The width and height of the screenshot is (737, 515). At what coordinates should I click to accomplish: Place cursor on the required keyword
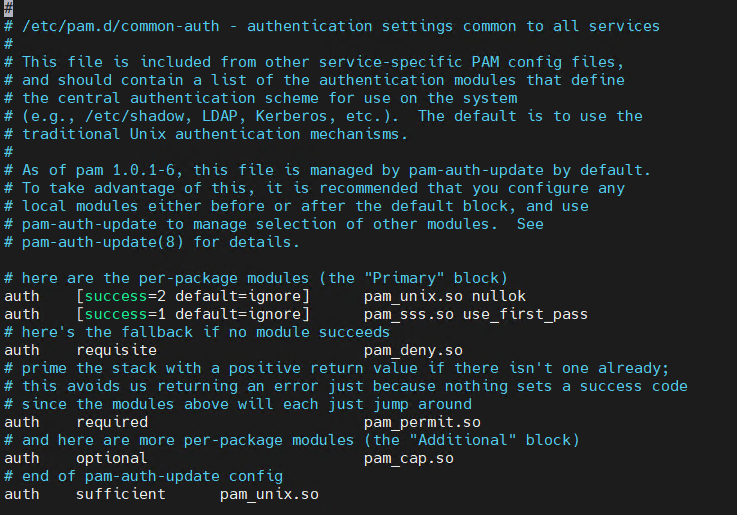[x=112, y=422]
